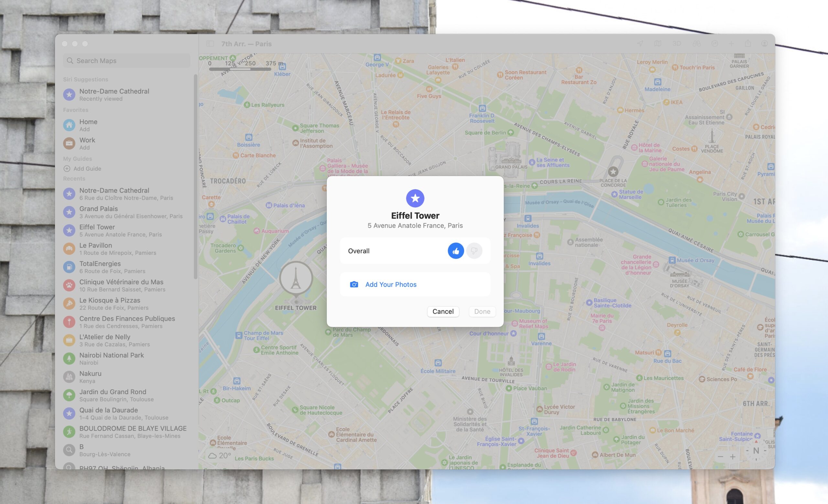Click the camera icon beside Add Your Photos
Viewport: 828px width, 504px height.
coord(354,284)
